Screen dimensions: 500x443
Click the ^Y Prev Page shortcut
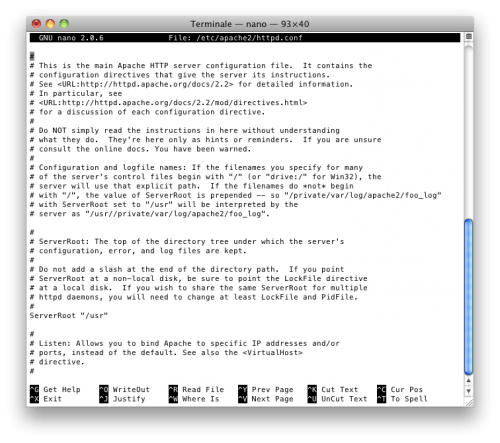click(266, 389)
